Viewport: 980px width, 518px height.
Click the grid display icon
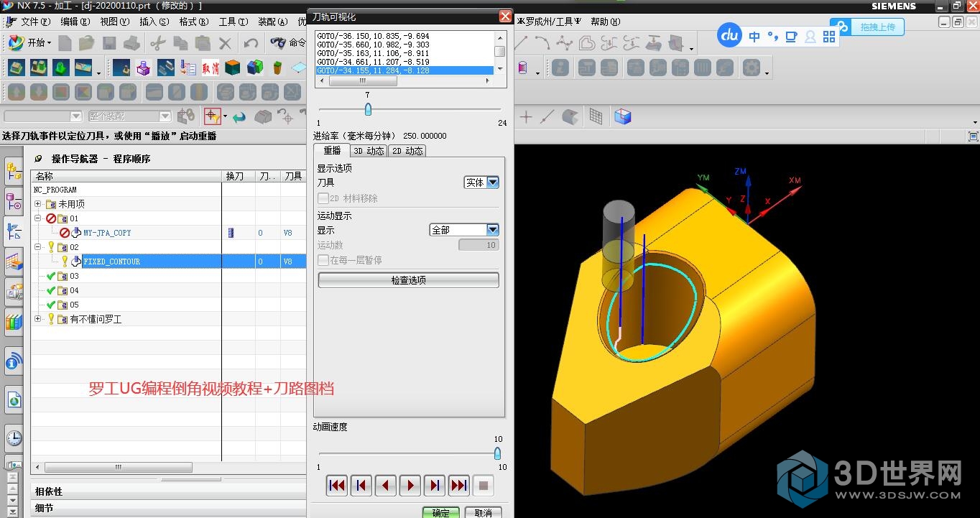[x=596, y=116]
